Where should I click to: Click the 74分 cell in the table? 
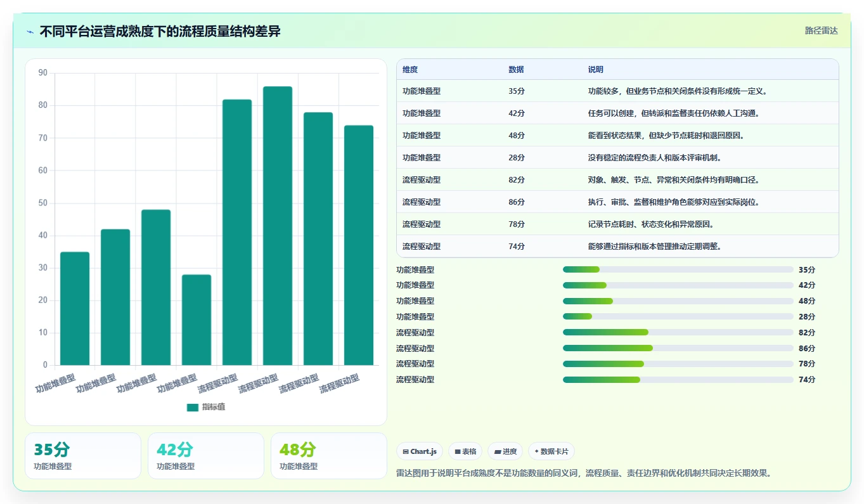click(x=517, y=247)
